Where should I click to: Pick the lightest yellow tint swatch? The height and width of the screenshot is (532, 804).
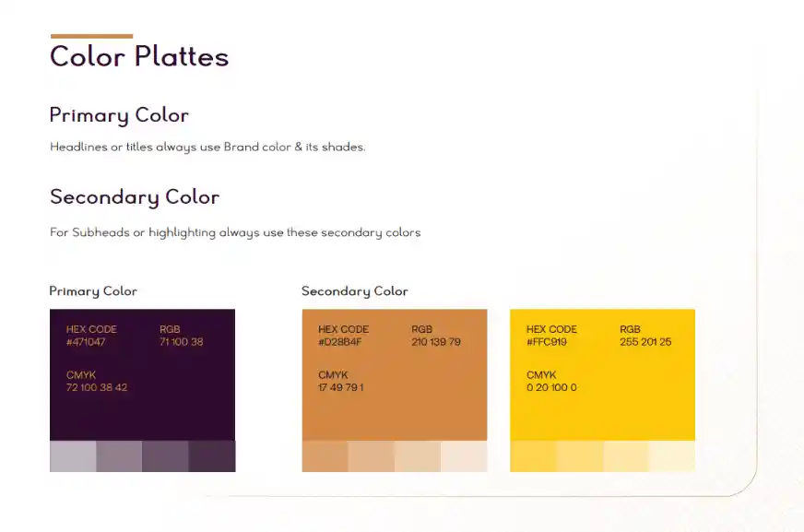(672, 456)
